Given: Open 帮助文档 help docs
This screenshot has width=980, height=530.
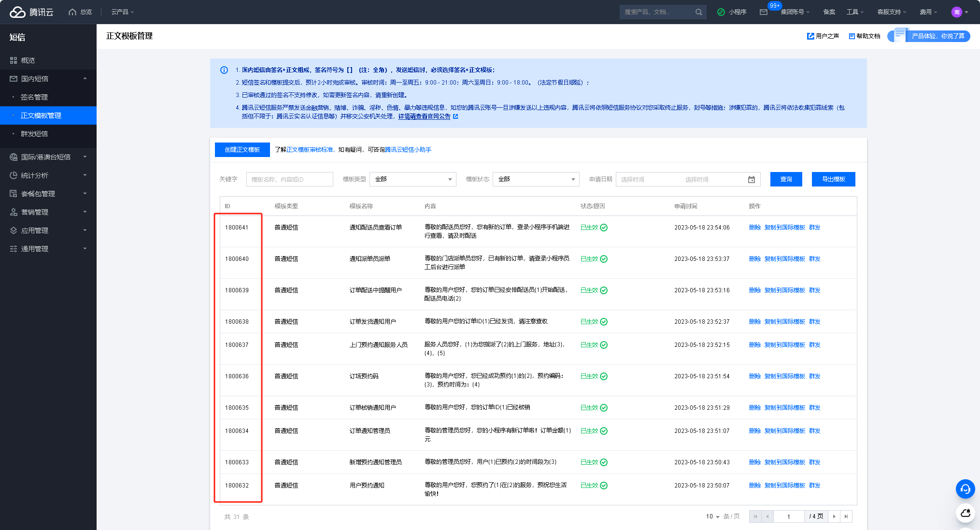Looking at the screenshot, I should tap(865, 36).
